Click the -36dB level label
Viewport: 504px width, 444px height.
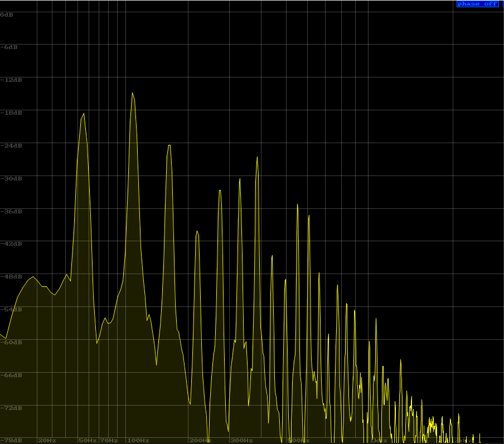point(11,212)
